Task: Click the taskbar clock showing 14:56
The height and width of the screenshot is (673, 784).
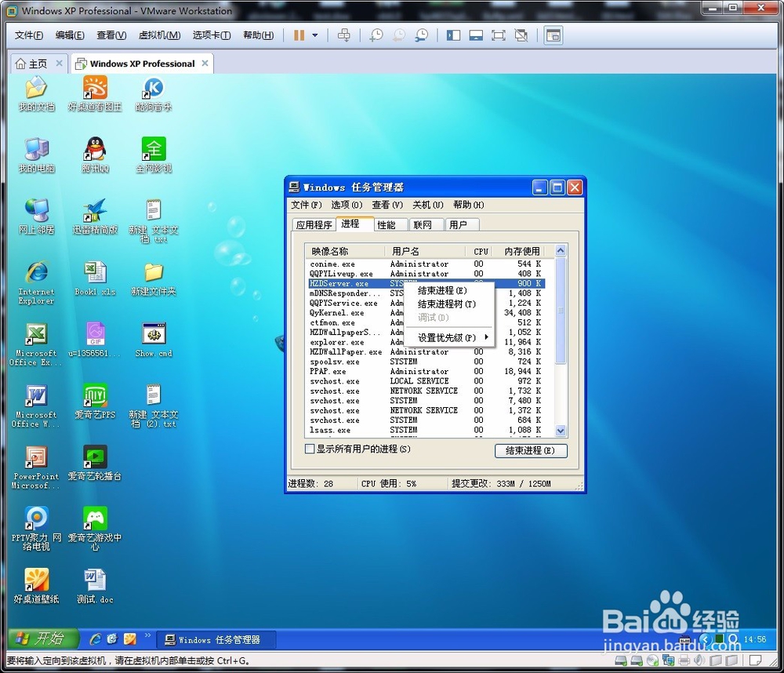Action: [x=754, y=639]
